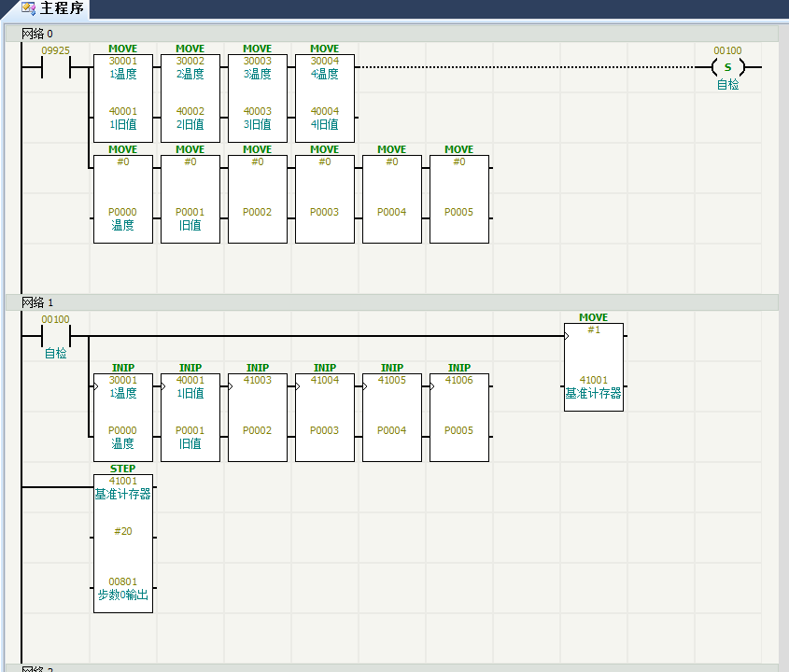The width and height of the screenshot is (789, 672).
Task: Select the MOVE block 30001 to 40001
Action: pyautogui.click(x=122, y=98)
